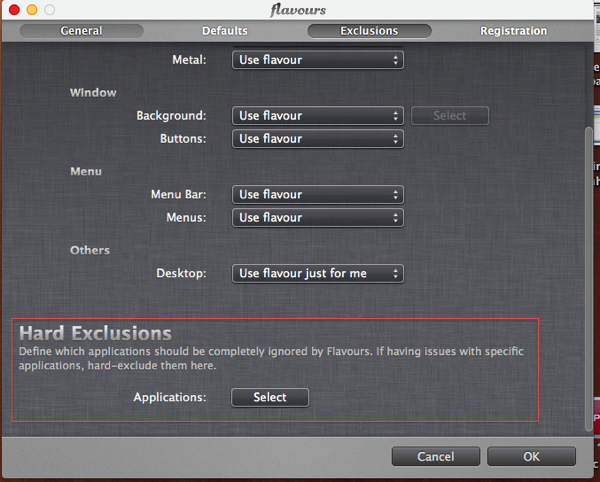600x482 pixels.
Task: Click the flavours title text
Action: click(x=298, y=10)
